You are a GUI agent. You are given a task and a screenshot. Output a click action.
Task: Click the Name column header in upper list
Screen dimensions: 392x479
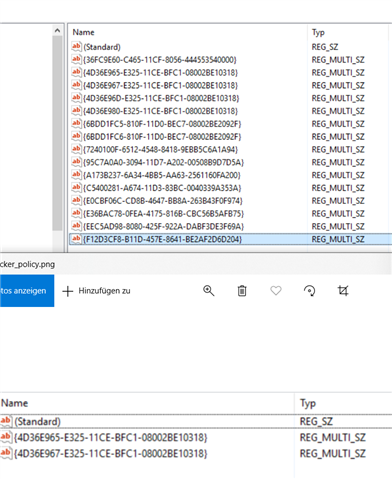tap(83, 32)
